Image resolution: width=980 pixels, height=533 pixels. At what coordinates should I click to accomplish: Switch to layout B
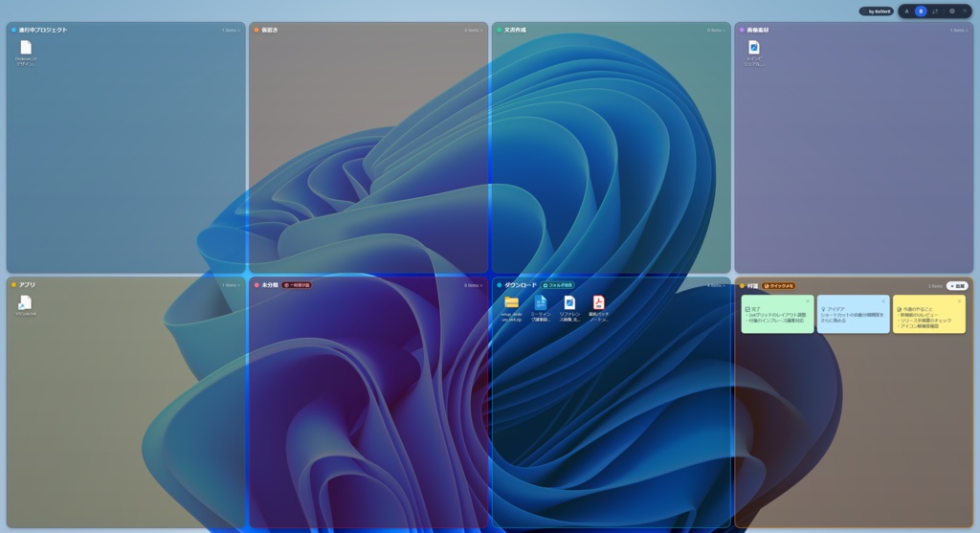(921, 11)
